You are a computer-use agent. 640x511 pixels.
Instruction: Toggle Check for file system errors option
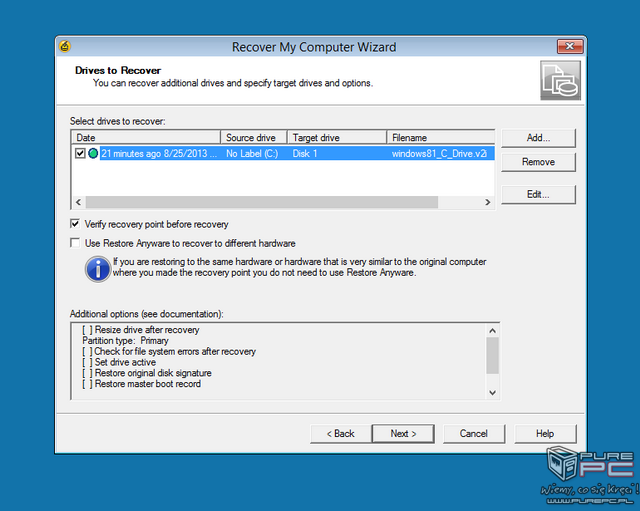point(169,351)
